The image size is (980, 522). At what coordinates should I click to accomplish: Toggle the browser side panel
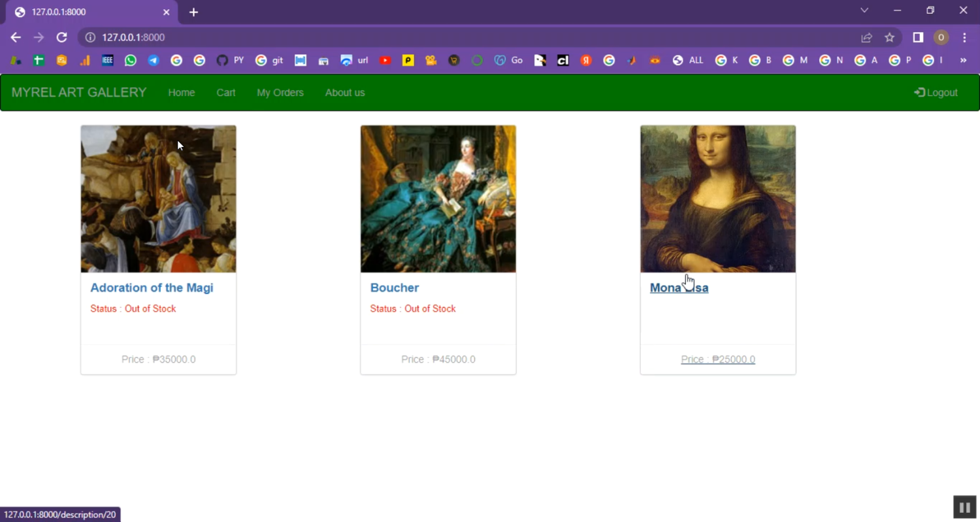(x=918, y=38)
